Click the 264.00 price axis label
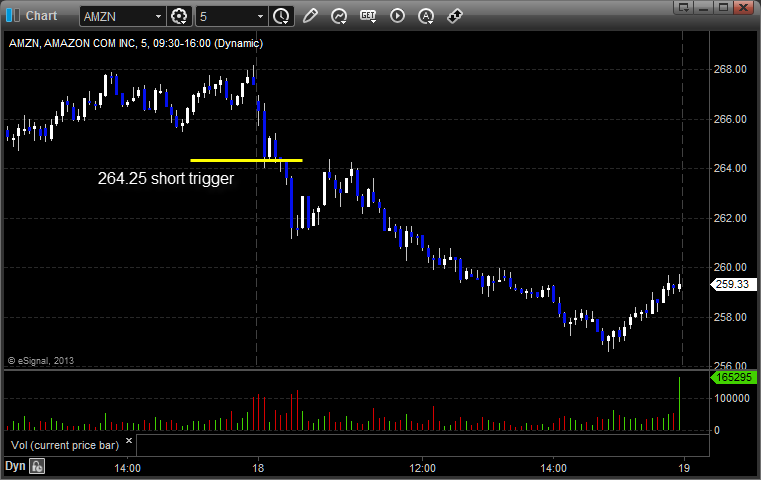Viewport: 761px width, 480px height. point(730,168)
